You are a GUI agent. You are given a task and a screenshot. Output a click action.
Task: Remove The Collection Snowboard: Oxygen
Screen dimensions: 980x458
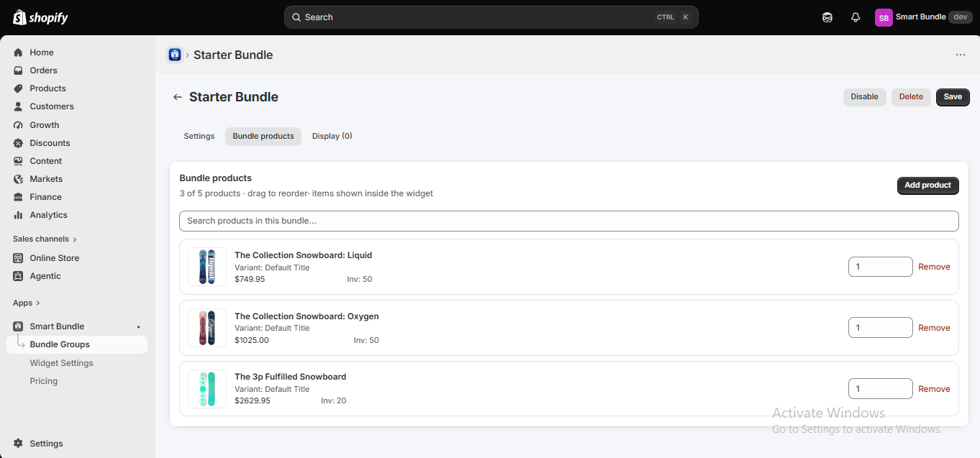[934, 328]
